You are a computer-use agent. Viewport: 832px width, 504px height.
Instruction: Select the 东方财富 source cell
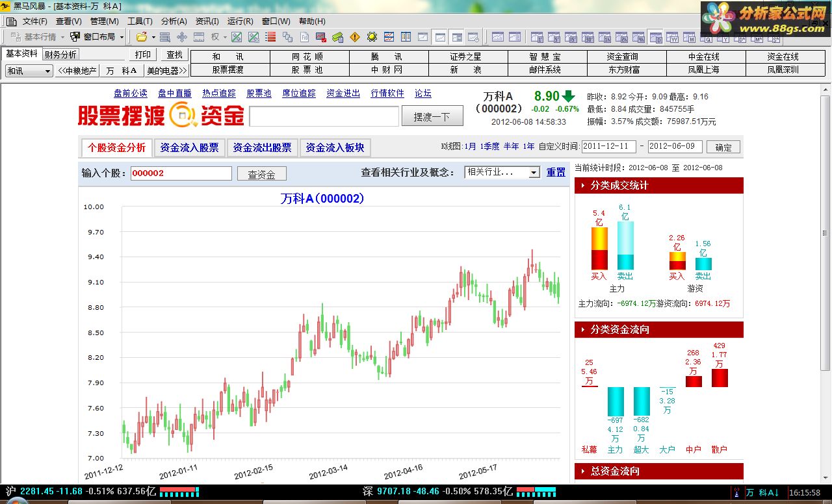coord(627,69)
